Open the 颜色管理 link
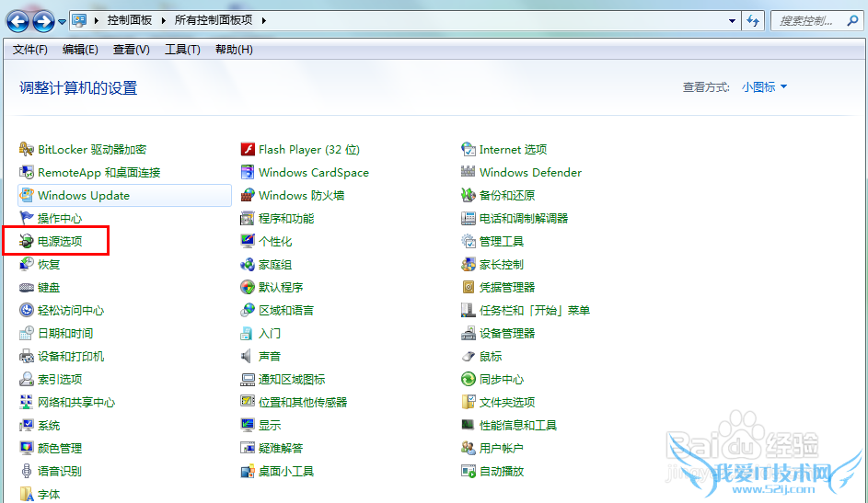 pyautogui.click(x=60, y=448)
